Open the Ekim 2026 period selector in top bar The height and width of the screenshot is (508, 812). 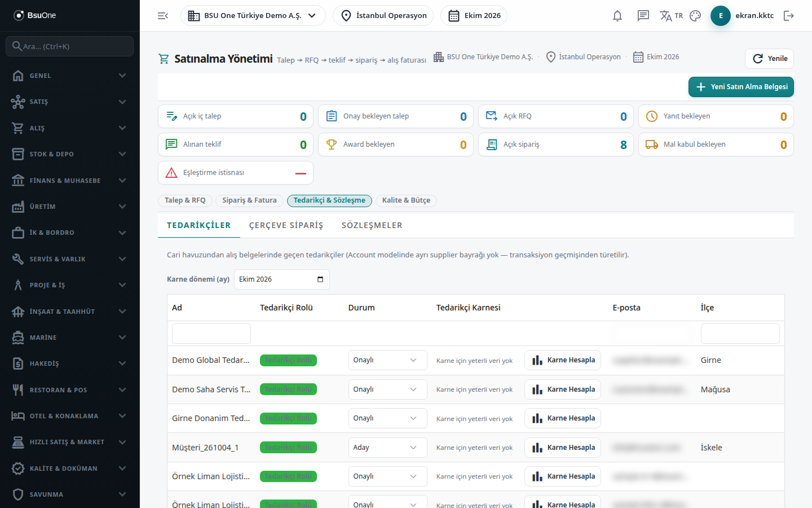tap(474, 16)
